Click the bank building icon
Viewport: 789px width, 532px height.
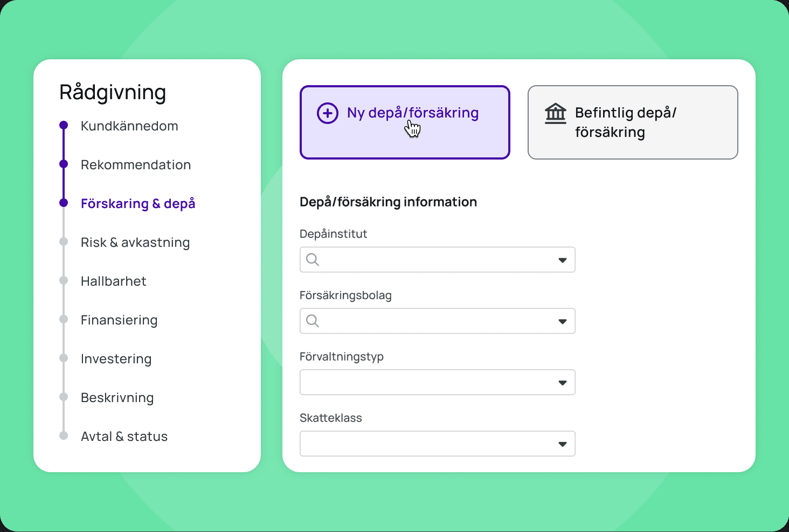click(x=556, y=113)
